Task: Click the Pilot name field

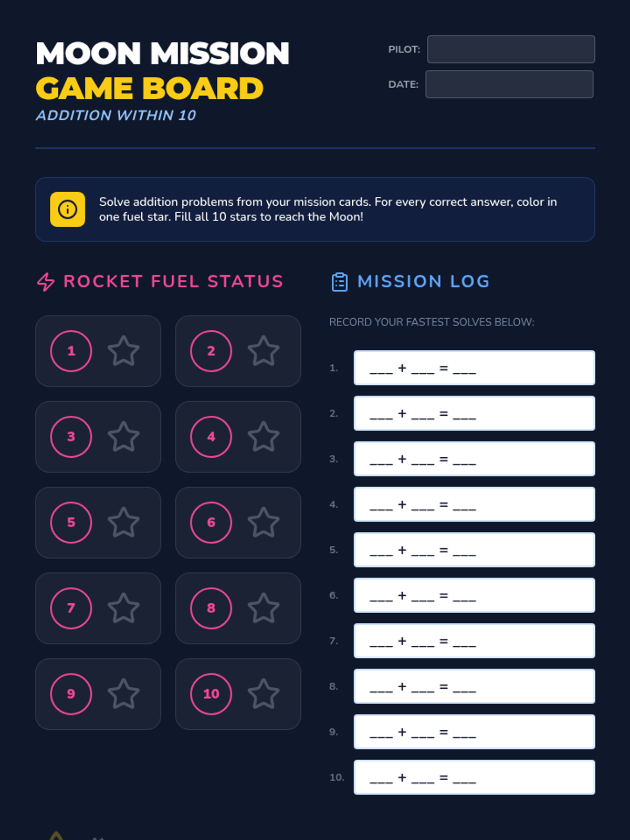Action: click(x=511, y=49)
